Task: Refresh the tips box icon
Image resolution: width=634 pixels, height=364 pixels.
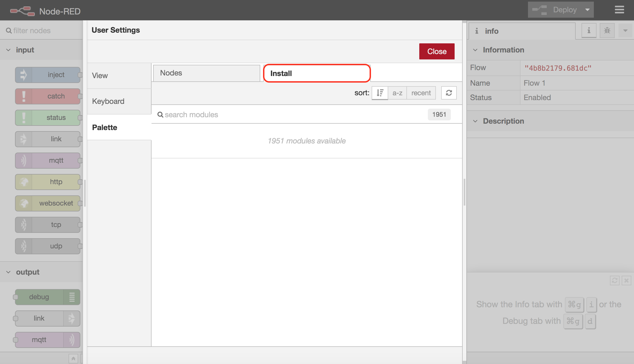Action: pos(614,280)
